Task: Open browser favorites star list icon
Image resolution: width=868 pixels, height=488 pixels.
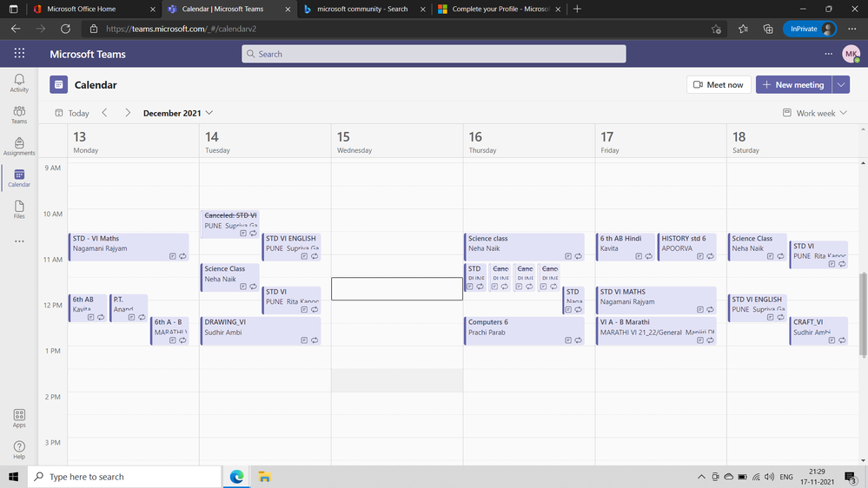Action: click(x=743, y=29)
